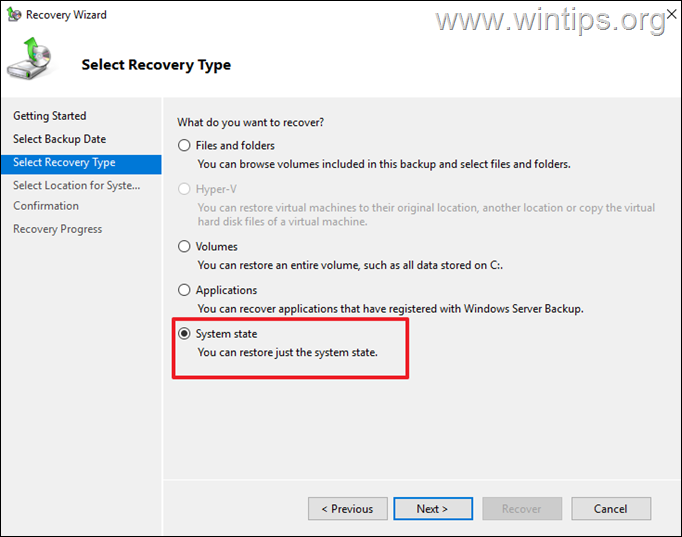Open the Confirmation step in the sidebar

46,206
